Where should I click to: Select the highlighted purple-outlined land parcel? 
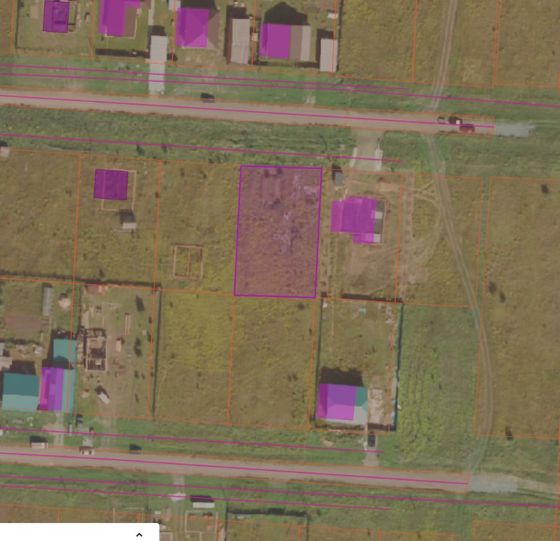pos(278,231)
